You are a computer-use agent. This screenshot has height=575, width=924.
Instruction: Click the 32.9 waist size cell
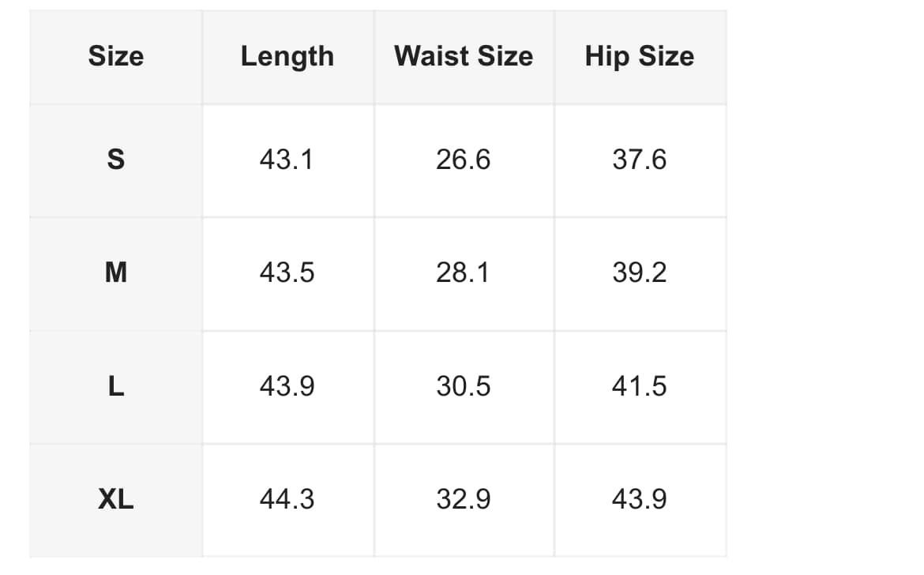coord(463,500)
